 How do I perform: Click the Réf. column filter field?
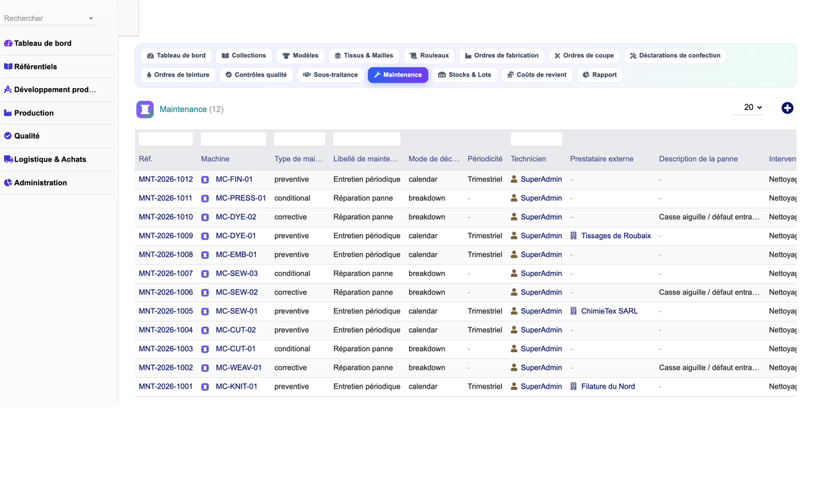coord(166,139)
